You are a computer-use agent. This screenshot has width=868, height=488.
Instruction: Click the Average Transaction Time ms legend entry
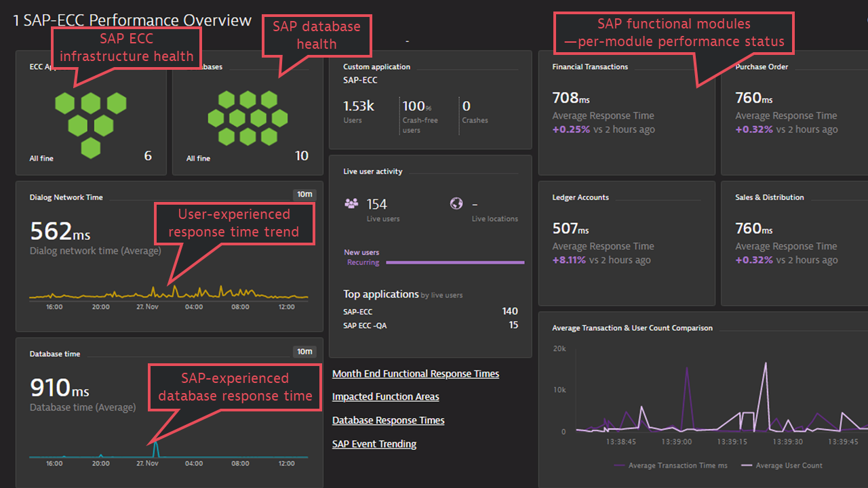point(670,466)
